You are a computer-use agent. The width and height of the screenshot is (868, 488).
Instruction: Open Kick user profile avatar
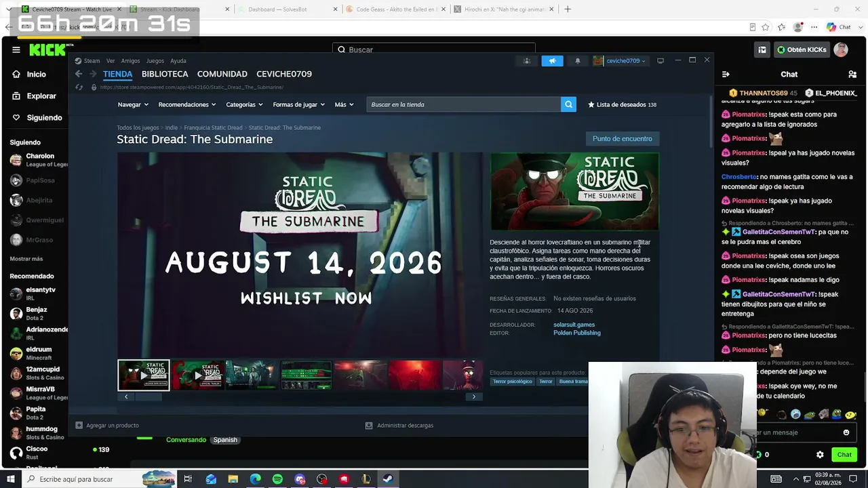(x=841, y=49)
